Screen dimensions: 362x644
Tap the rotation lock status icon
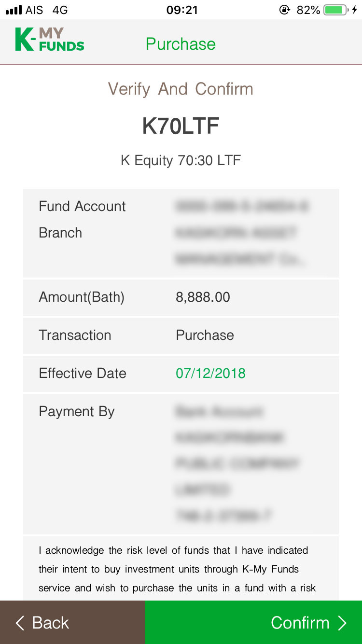pos(285,10)
